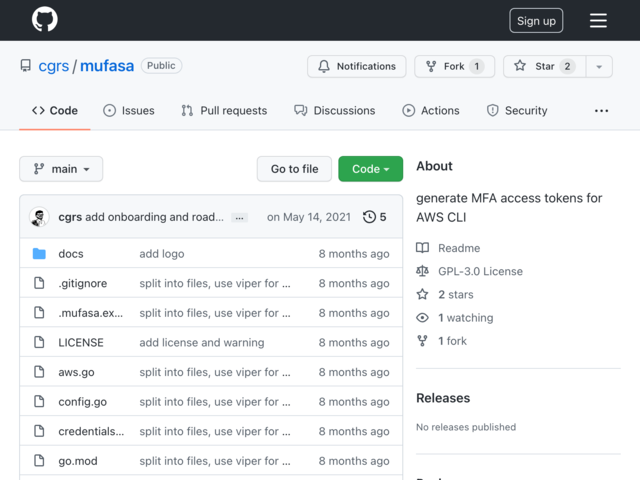Click the commit history clock icon

(x=369, y=217)
